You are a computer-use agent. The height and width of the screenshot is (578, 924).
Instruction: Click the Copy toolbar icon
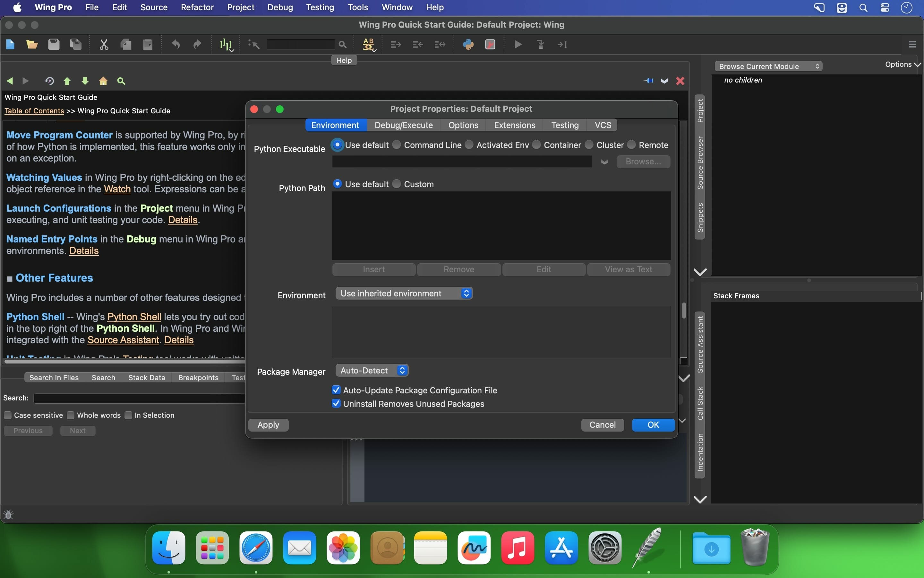[126, 45]
